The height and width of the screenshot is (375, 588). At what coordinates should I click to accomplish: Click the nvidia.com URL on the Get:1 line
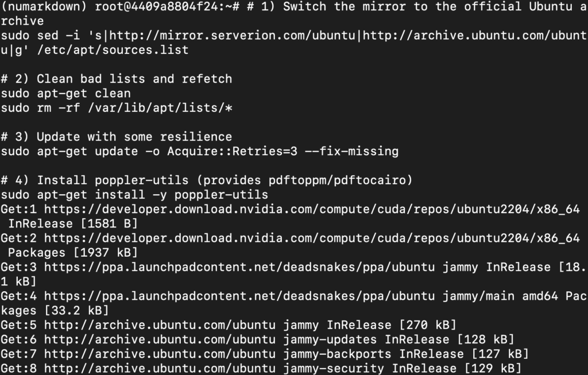(312, 209)
